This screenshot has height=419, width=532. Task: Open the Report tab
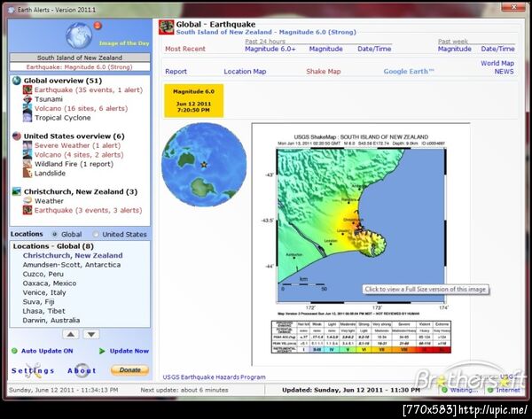pyautogui.click(x=176, y=72)
